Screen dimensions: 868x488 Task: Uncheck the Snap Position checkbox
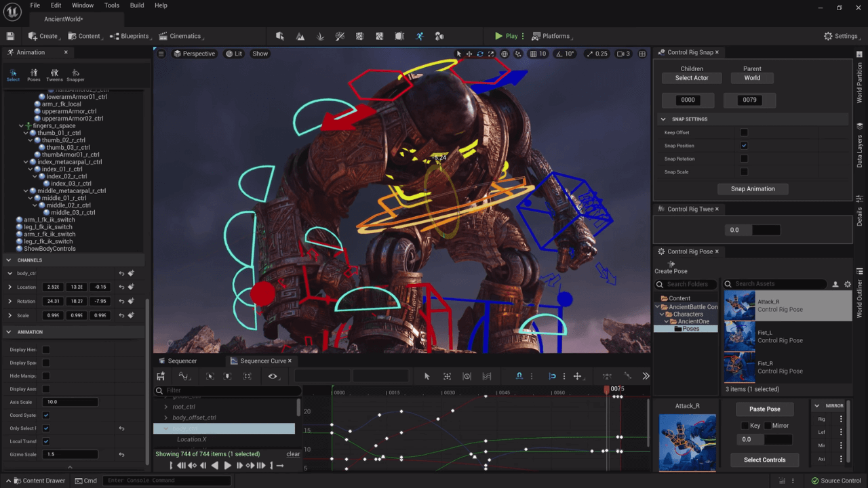(x=744, y=145)
